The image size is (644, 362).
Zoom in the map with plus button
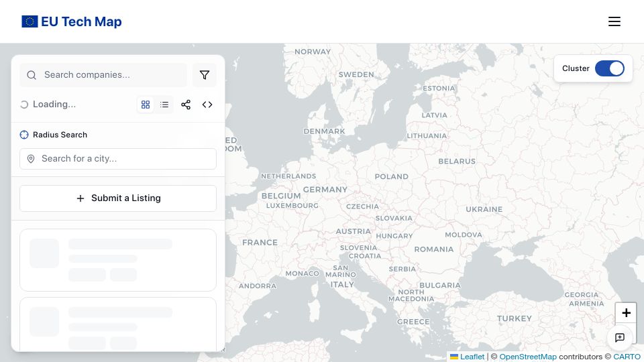click(626, 313)
